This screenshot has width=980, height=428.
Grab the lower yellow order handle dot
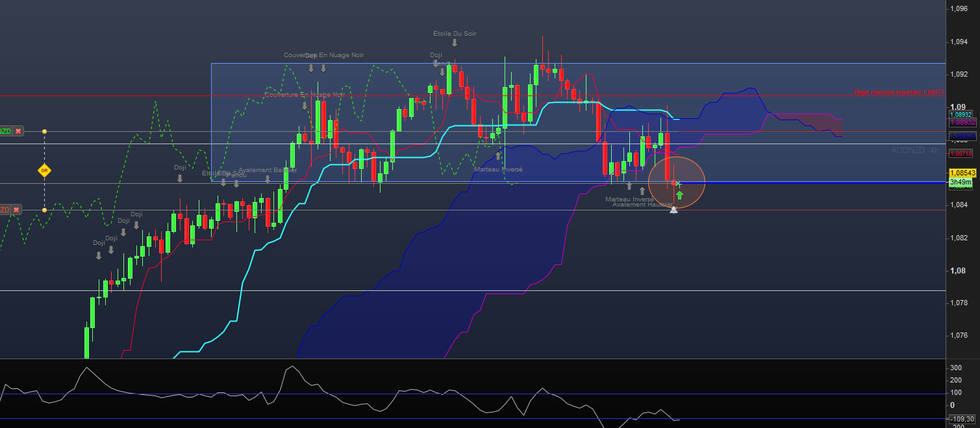tap(44, 210)
